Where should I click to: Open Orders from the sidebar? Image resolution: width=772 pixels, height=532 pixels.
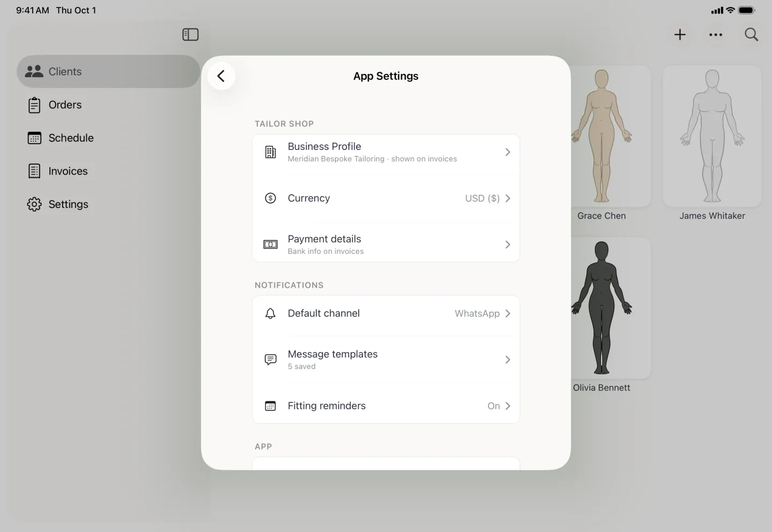point(65,105)
